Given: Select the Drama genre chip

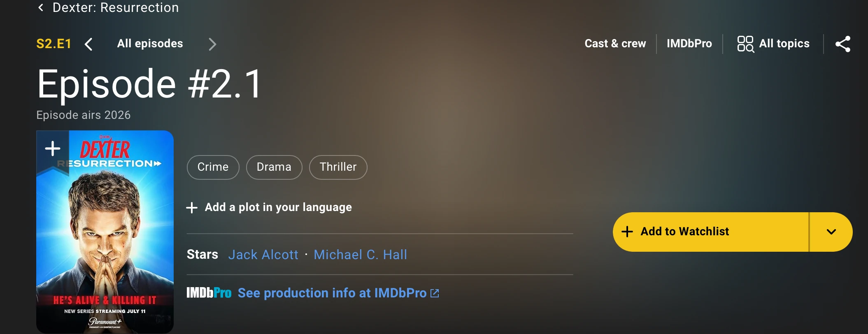Looking at the screenshot, I should point(274,167).
